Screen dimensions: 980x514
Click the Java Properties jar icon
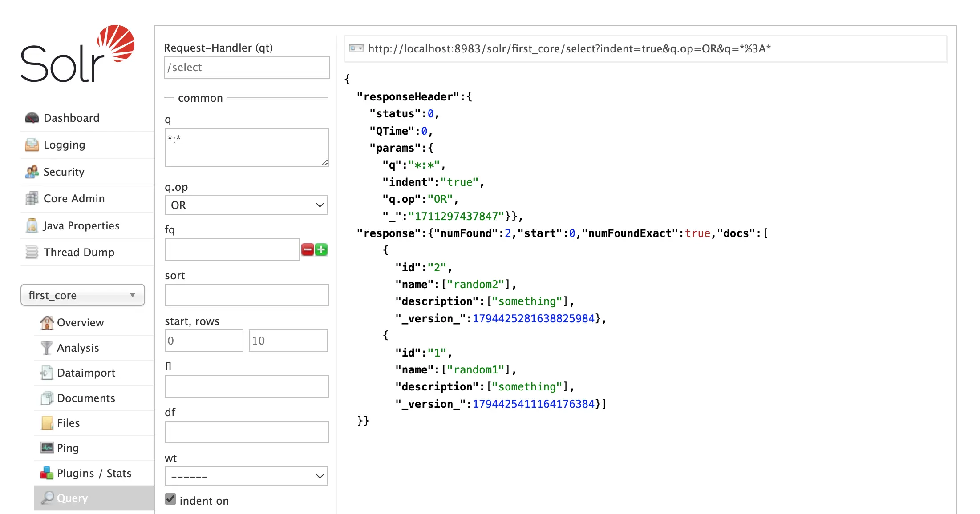pyautogui.click(x=32, y=225)
